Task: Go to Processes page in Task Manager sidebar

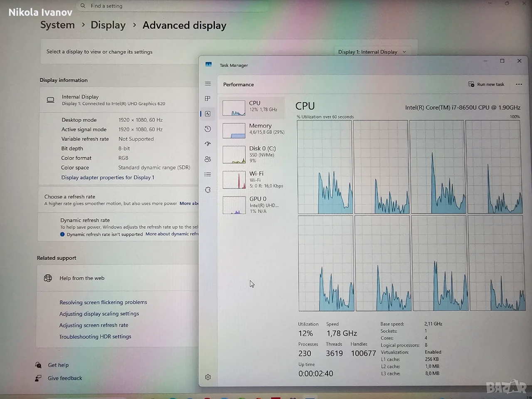Action: click(x=208, y=99)
